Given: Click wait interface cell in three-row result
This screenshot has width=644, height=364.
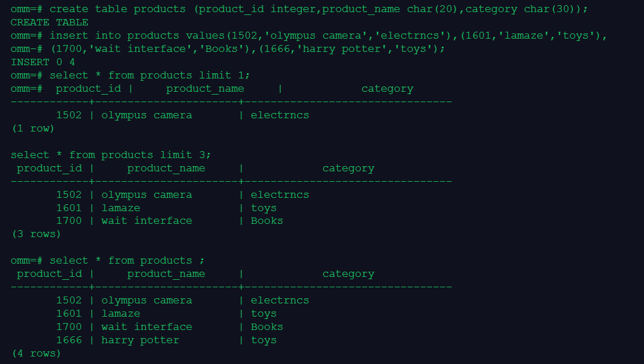Looking at the screenshot, I should tap(147, 221).
